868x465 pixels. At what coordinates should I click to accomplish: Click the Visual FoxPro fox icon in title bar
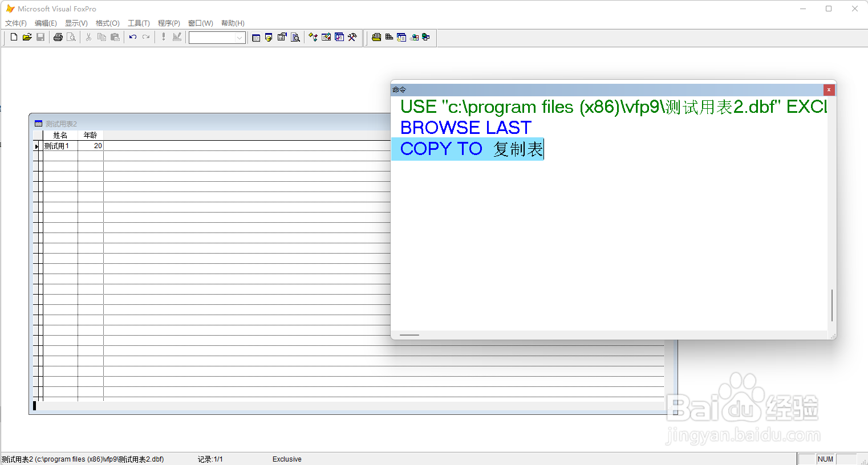[10, 9]
